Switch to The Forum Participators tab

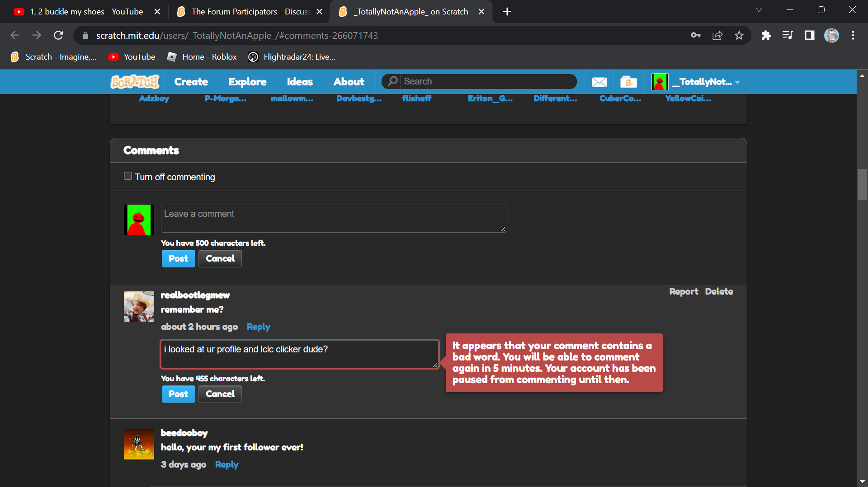pos(249,12)
